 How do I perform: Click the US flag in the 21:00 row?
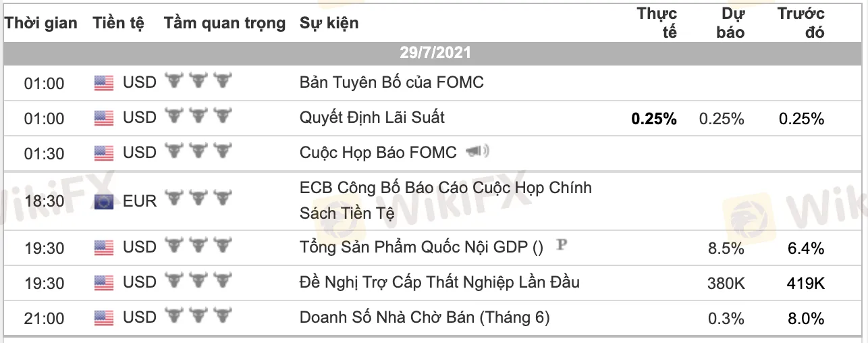pos(103,317)
